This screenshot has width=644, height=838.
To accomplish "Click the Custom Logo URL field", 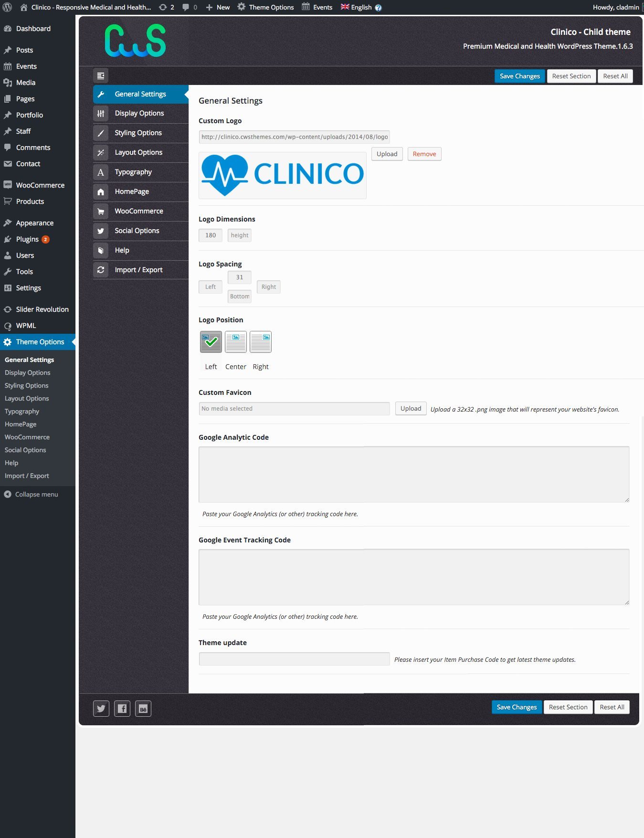I will [294, 137].
